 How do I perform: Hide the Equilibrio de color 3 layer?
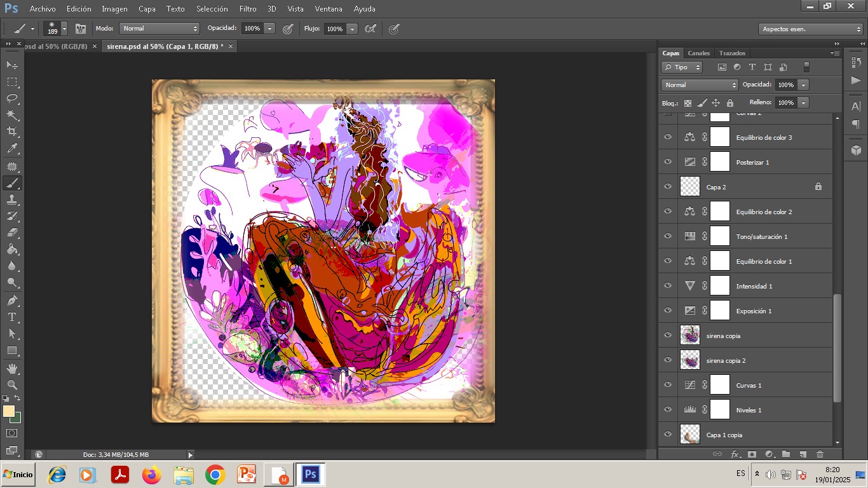pos(668,137)
